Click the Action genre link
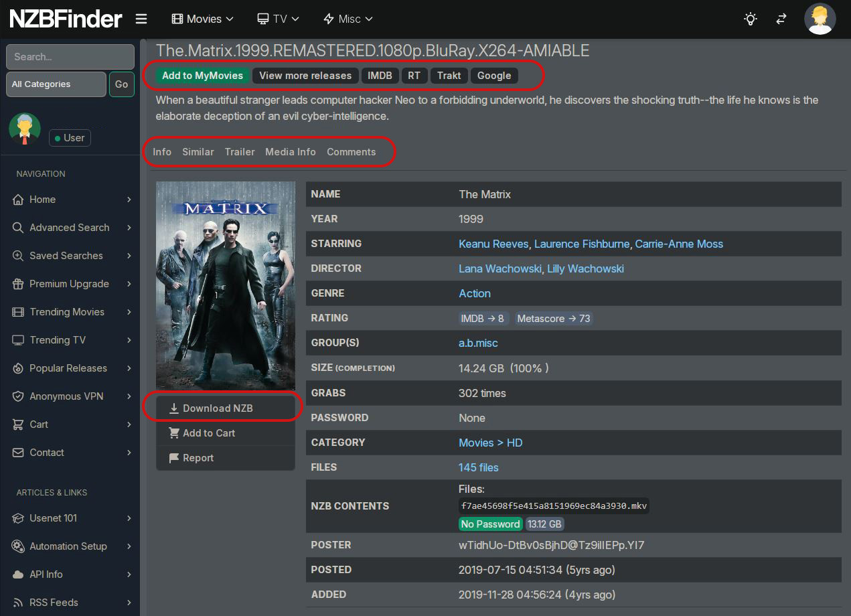 pos(475,293)
